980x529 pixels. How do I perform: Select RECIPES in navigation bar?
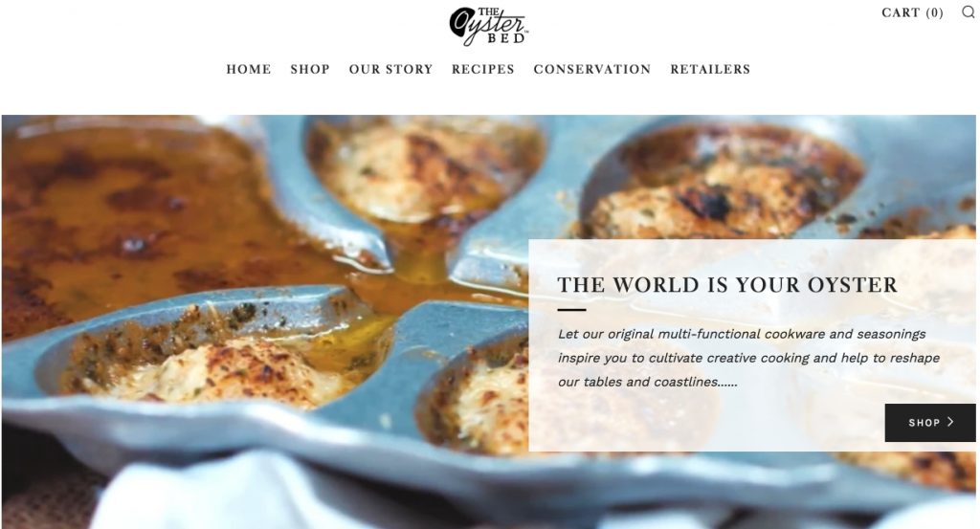click(483, 69)
